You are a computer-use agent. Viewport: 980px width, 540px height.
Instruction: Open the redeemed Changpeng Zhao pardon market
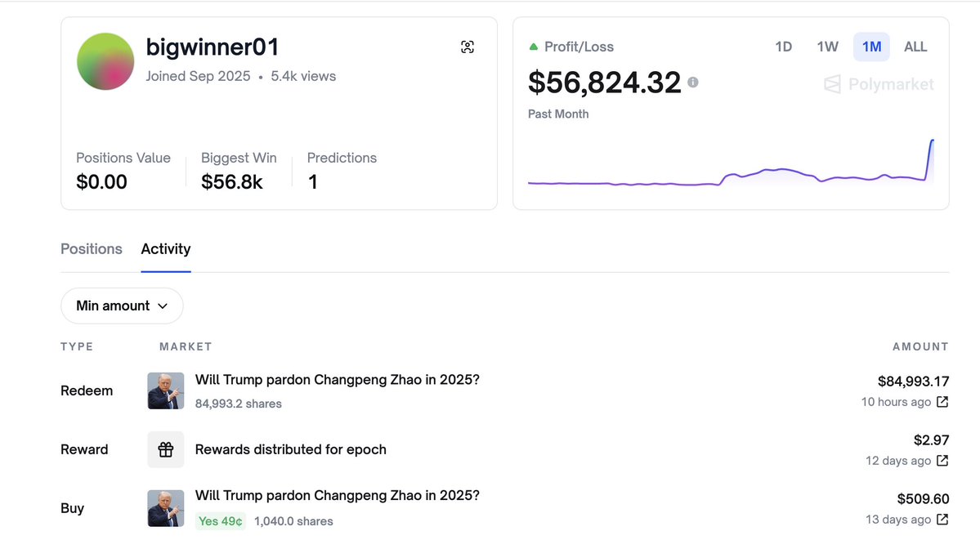[x=337, y=380]
